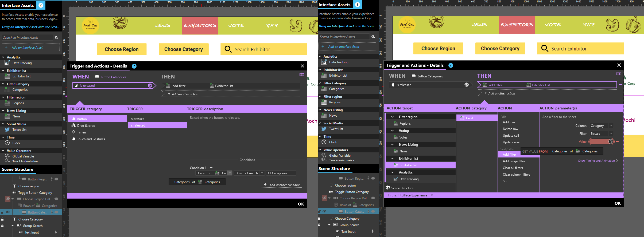The width and height of the screenshot is (644, 237).
Task: Click 'Add another condition' button
Action: tap(282, 185)
